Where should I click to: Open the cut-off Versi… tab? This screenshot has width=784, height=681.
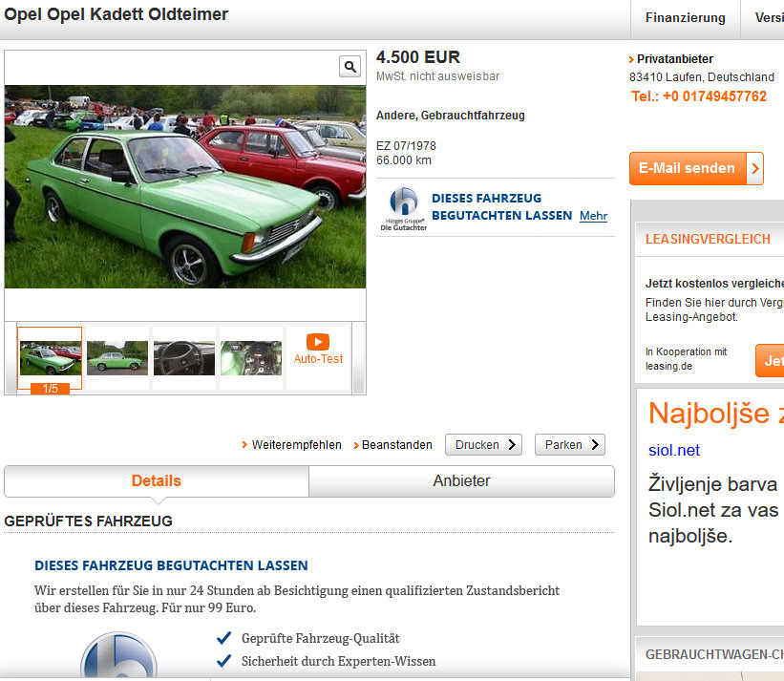tap(763, 18)
